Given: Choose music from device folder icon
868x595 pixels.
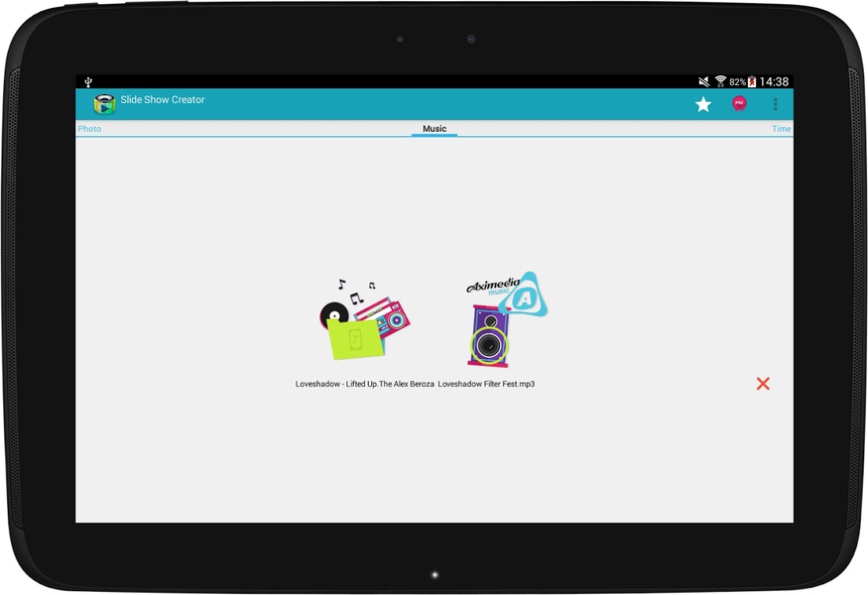Looking at the screenshot, I should click(365, 319).
